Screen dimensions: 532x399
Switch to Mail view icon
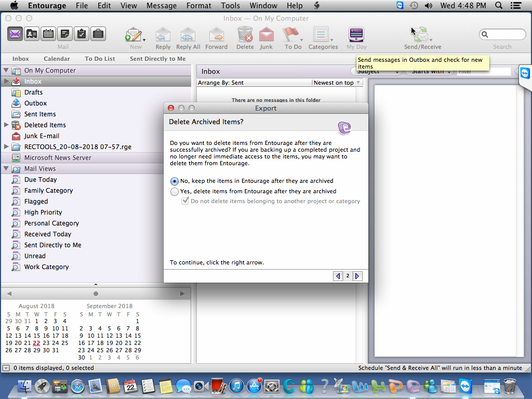click(15, 34)
